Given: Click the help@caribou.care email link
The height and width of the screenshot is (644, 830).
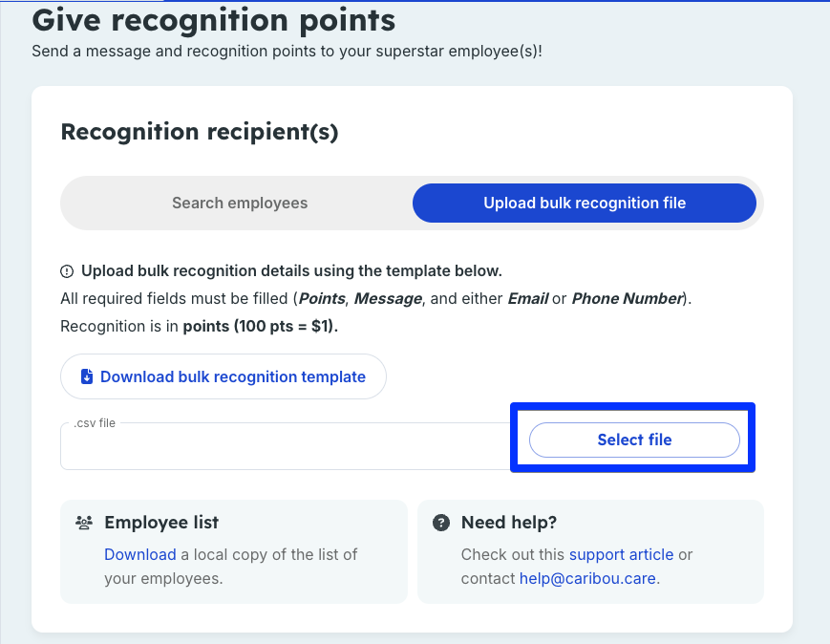Looking at the screenshot, I should (587, 578).
